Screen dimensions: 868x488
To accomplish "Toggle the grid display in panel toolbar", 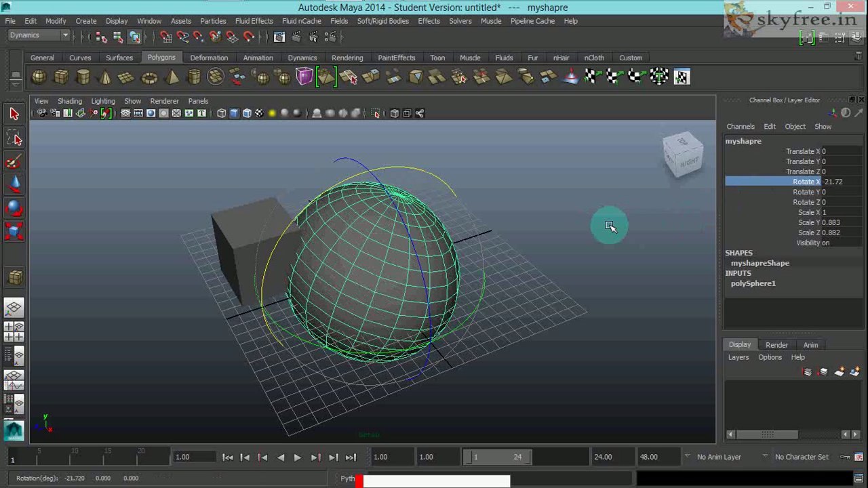I will point(125,113).
